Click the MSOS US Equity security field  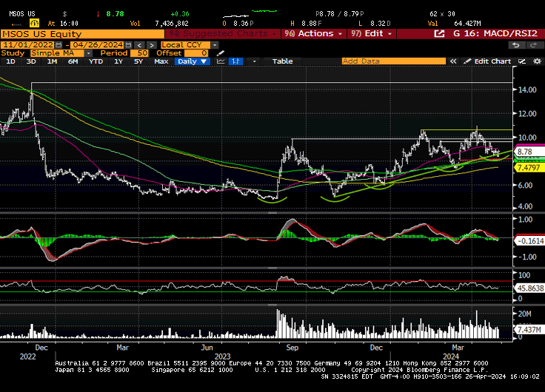[x=82, y=34]
